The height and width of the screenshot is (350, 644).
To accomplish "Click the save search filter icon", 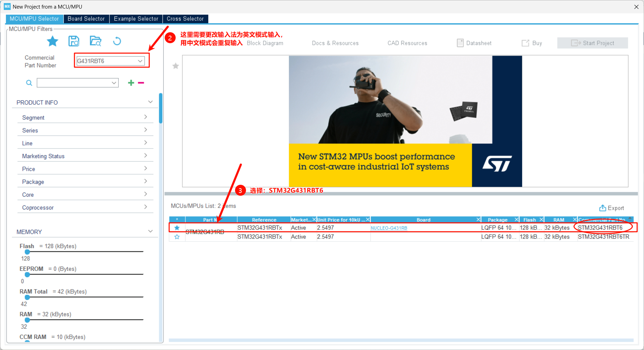I will (x=74, y=41).
